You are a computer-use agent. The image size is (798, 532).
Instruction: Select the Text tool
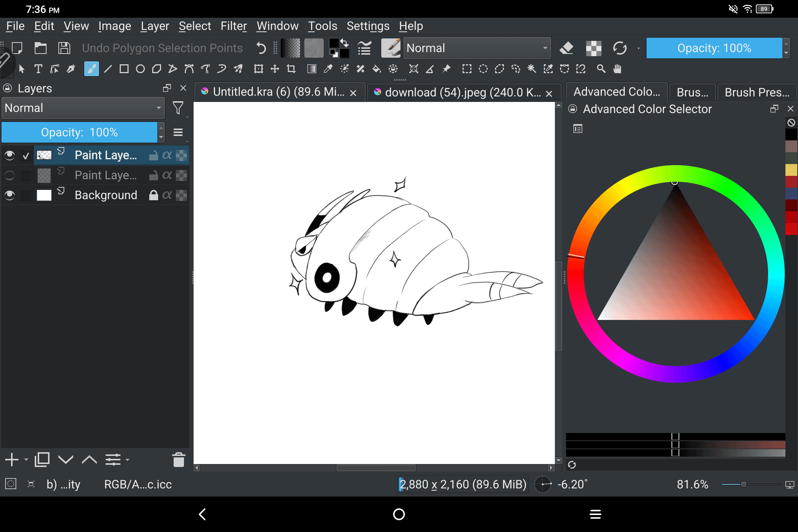[38, 69]
